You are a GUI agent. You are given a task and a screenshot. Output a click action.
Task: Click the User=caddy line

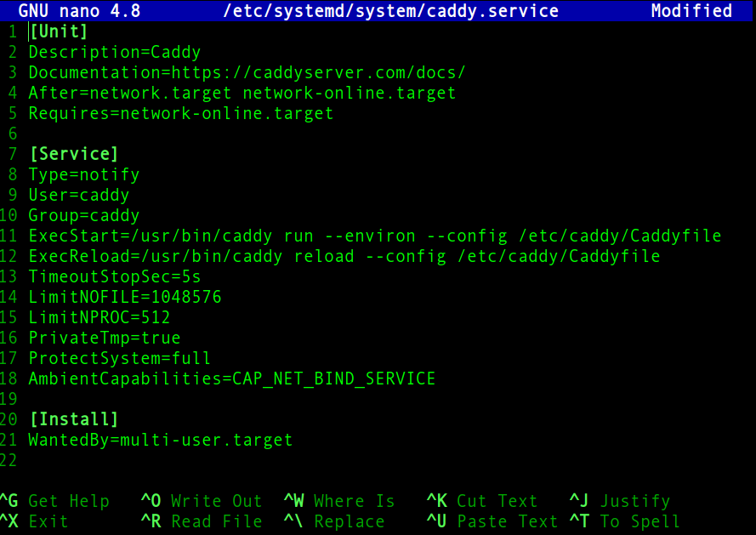pyautogui.click(x=79, y=195)
